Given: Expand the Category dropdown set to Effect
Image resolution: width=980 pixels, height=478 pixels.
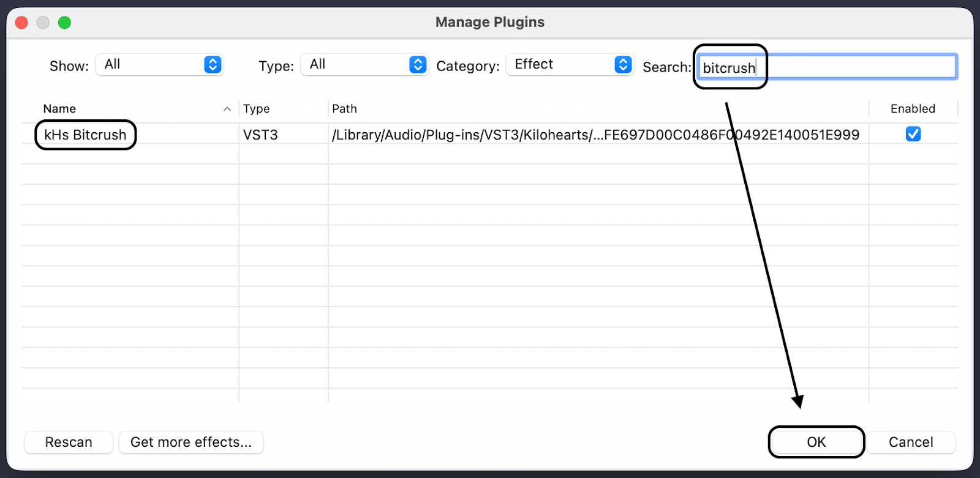Looking at the screenshot, I should click(x=570, y=64).
